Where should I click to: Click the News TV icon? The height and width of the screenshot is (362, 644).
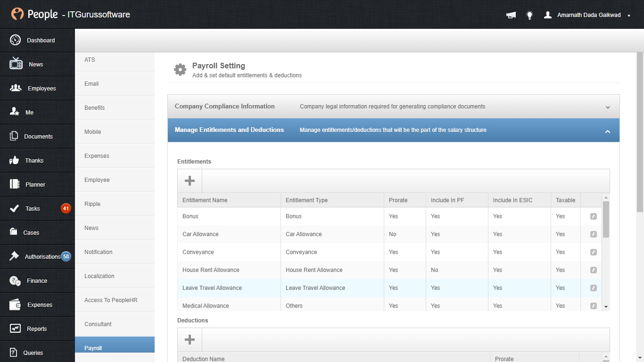(x=16, y=64)
